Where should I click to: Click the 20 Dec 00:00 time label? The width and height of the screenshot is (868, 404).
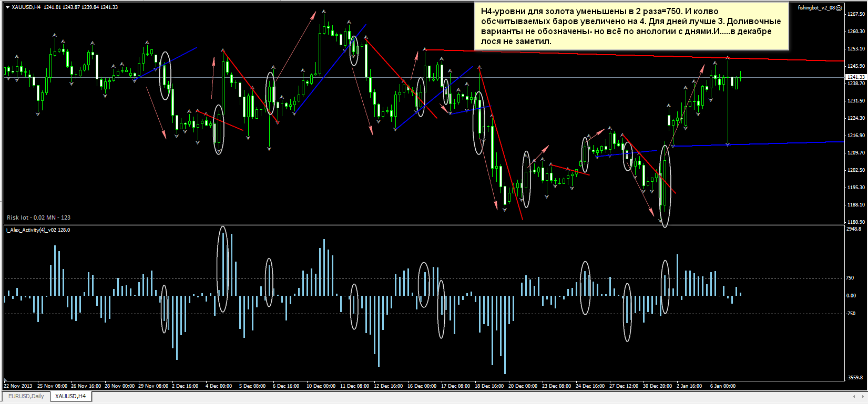[523, 386]
